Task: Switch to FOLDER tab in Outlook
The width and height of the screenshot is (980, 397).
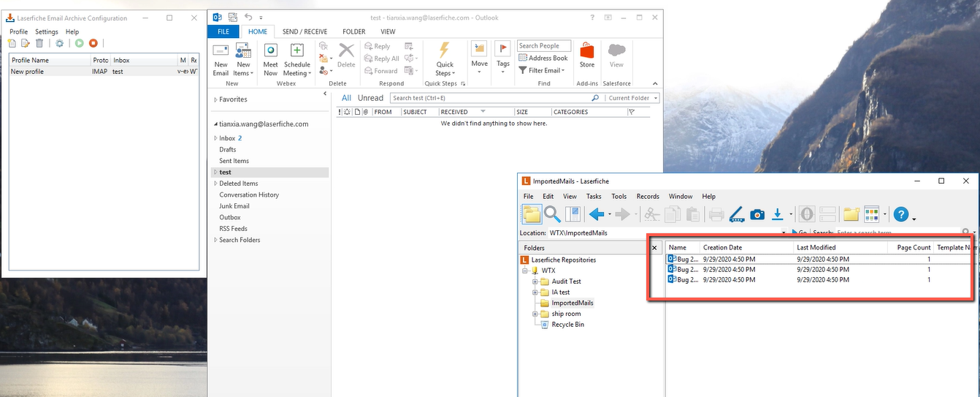Action: pos(354,31)
